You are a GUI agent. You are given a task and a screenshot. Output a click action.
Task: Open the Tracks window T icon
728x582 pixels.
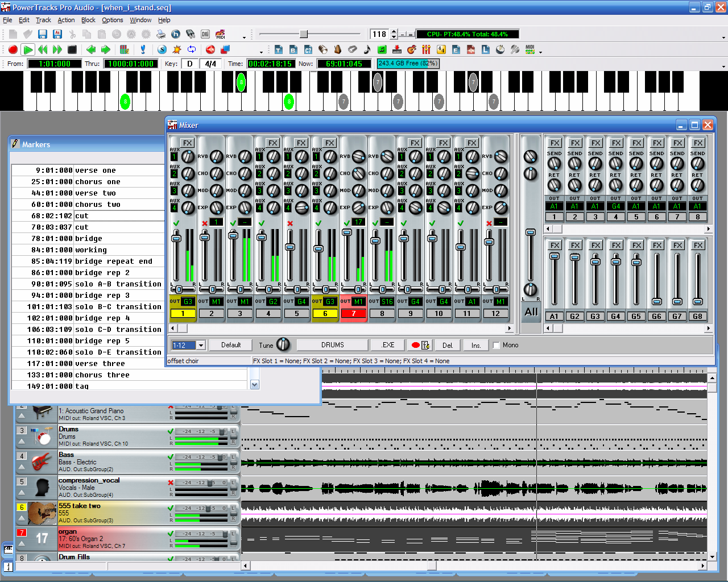coord(279,50)
